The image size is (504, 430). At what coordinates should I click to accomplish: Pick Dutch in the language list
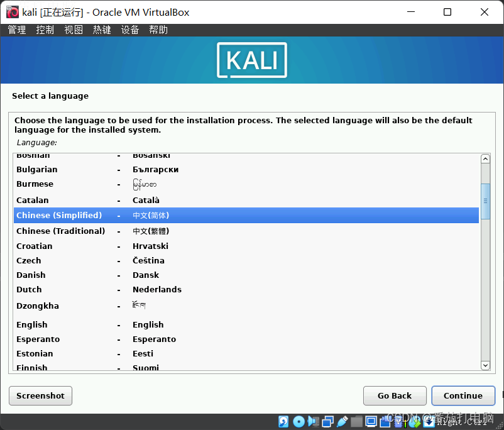(246, 289)
